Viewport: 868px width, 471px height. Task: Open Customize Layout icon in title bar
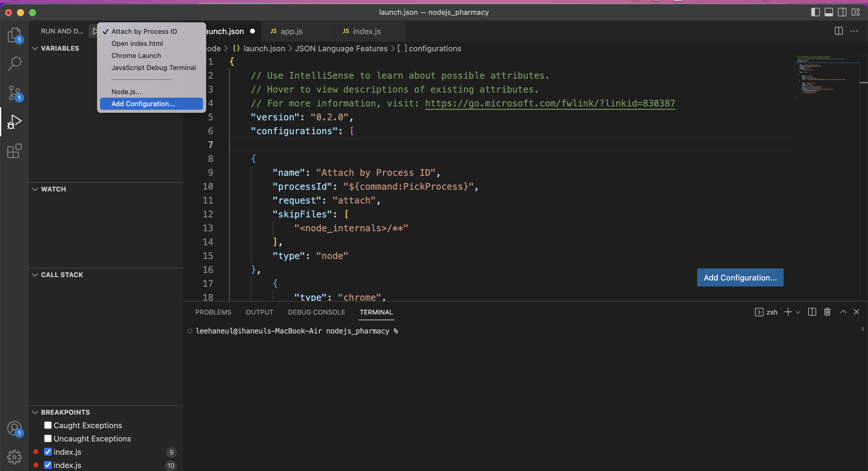[856, 12]
